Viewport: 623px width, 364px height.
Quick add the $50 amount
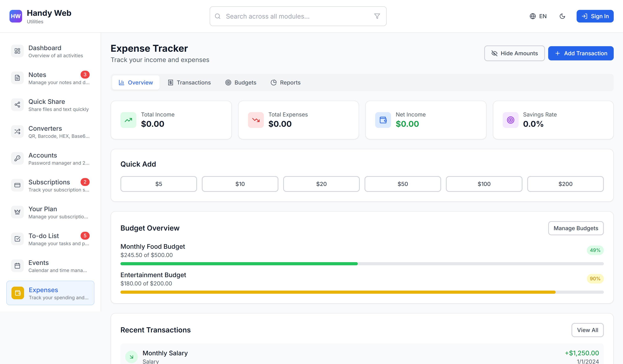point(402,184)
